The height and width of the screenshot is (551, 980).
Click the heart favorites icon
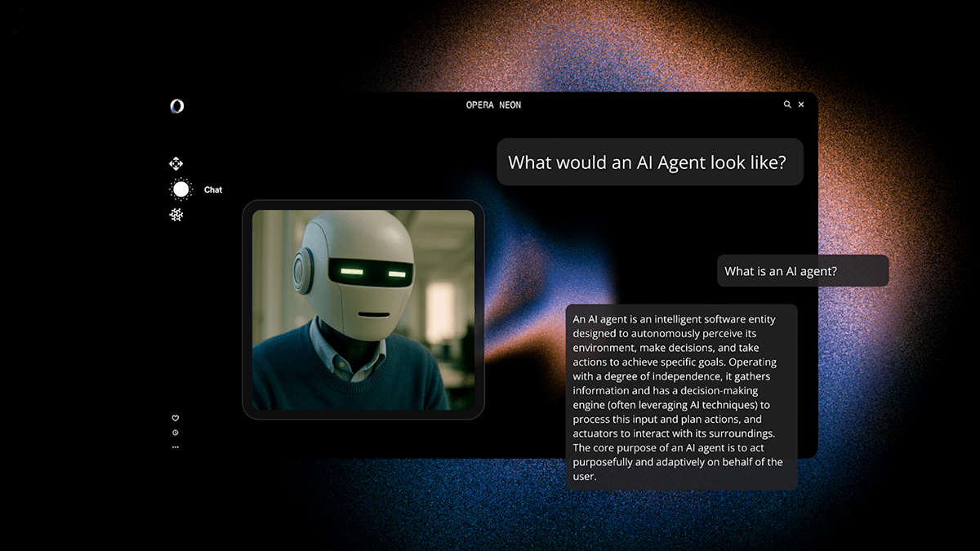click(176, 418)
